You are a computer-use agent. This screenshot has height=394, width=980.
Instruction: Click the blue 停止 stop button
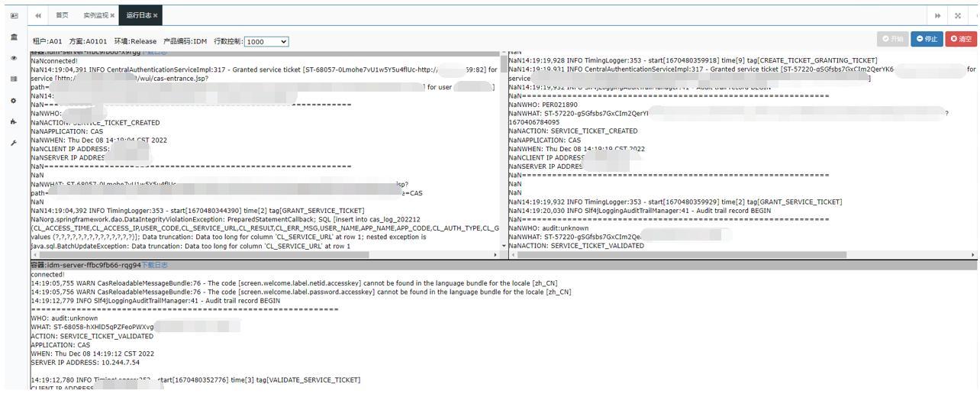point(927,39)
